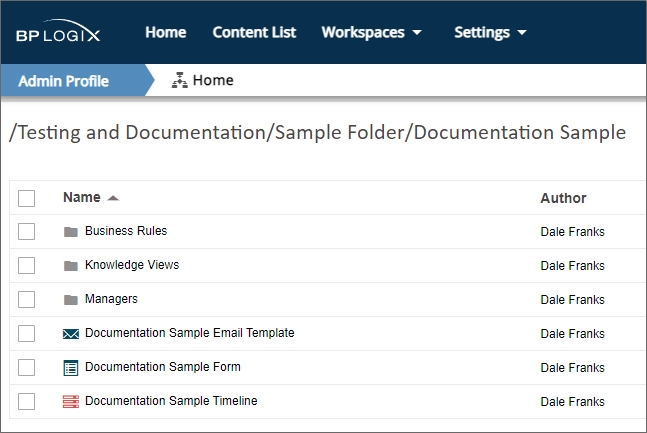Tick the Managers row checkbox
This screenshot has width=647, height=433.
pos(27,300)
